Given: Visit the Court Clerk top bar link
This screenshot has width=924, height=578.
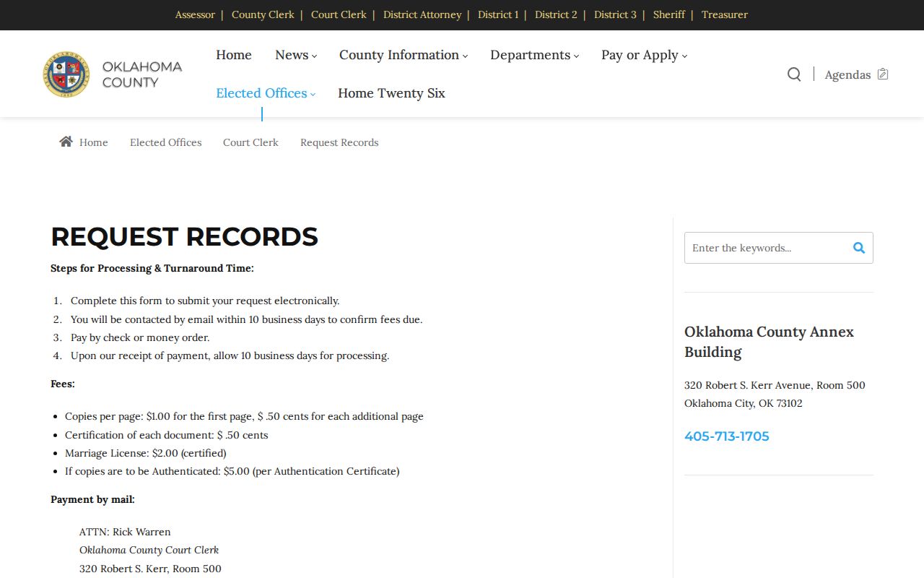Looking at the screenshot, I should 339,14.
